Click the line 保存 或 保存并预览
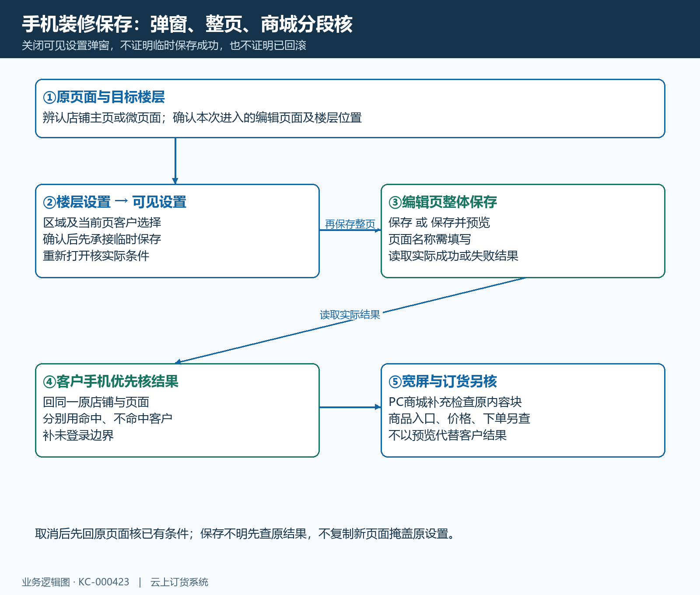 (x=439, y=223)
